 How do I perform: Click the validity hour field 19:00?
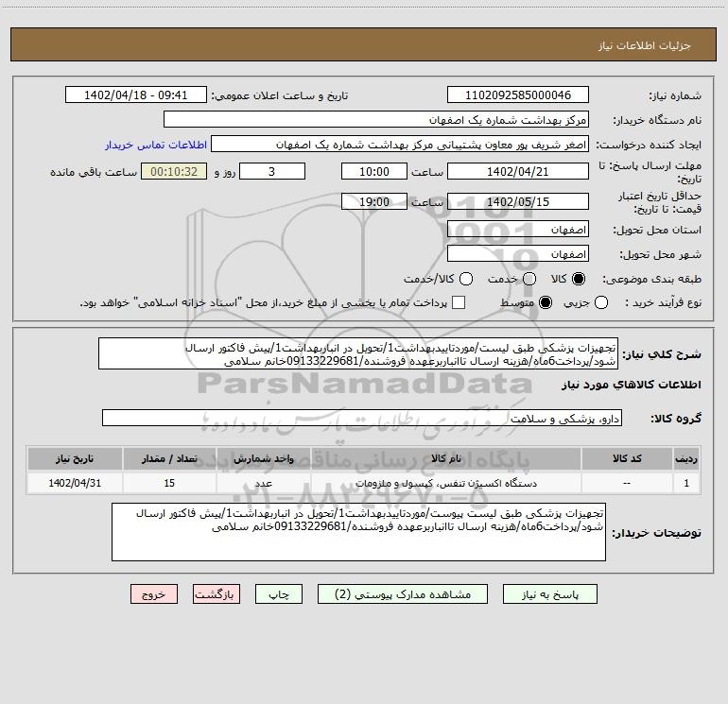coord(374,201)
